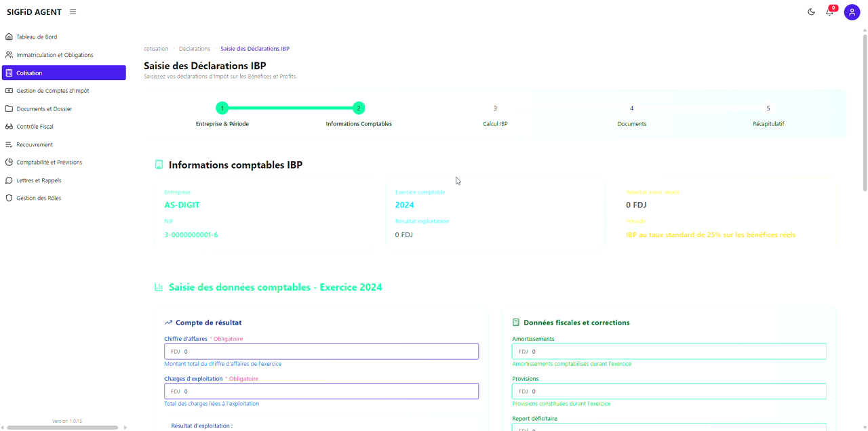Image resolution: width=868 pixels, height=431 pixels.
Task: Click the Déclarations breadcrumb link
Action: pyautogui.click(x=195, y=49)
